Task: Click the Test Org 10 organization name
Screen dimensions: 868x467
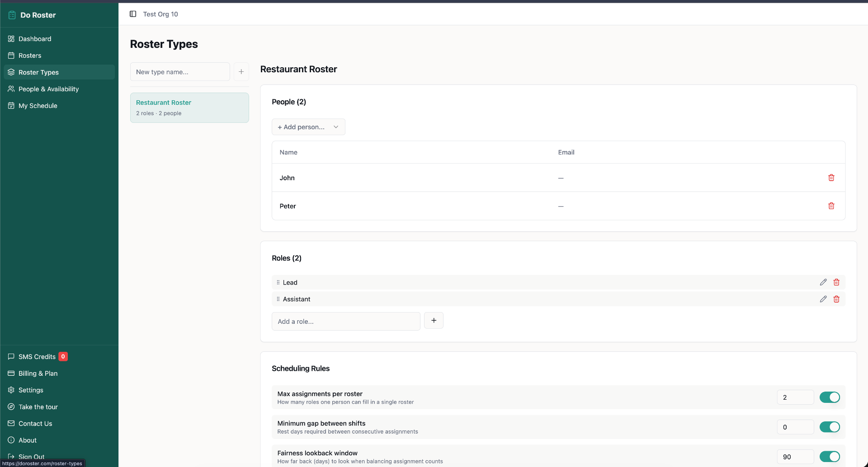Action: pyautogui.click(x=160, y=14)
